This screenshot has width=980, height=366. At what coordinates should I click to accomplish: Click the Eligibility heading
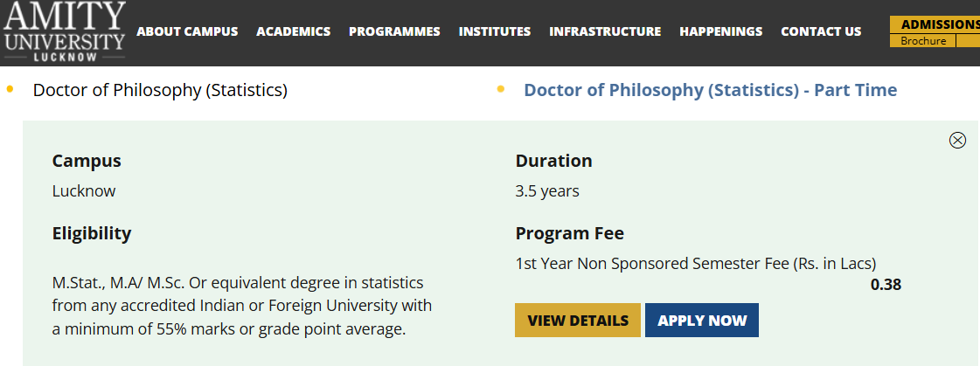click(92, 233)
